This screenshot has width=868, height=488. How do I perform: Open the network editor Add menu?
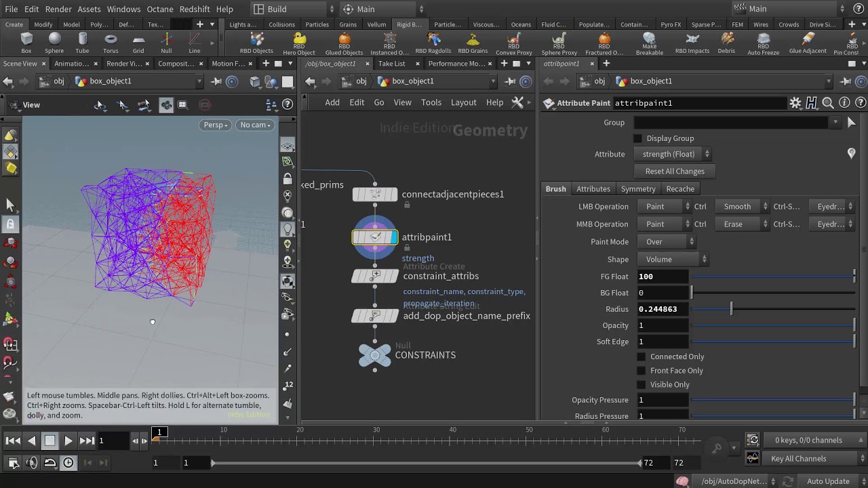pyautogui.click(x=332, y=102)
